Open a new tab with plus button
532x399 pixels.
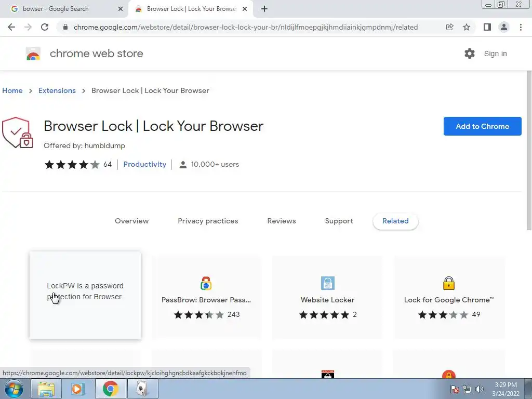pyautogui.click(x=264, y=9)
